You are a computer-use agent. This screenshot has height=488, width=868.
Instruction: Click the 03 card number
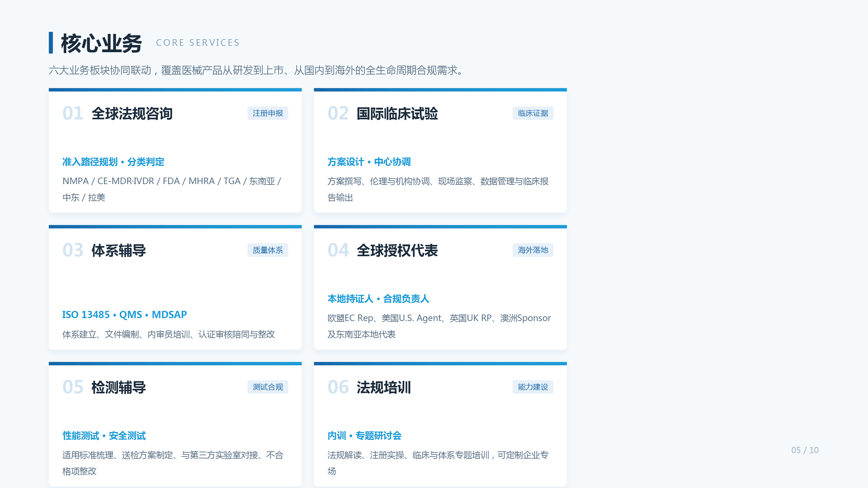tap(73, 250)
